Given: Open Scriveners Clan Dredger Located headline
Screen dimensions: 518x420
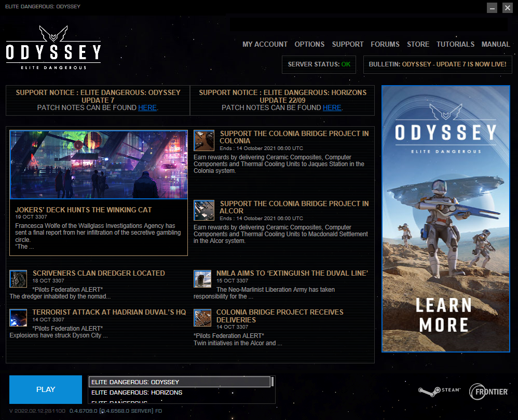Looking at the screenshot, I should pyautogui.click(x=99, y=273).
